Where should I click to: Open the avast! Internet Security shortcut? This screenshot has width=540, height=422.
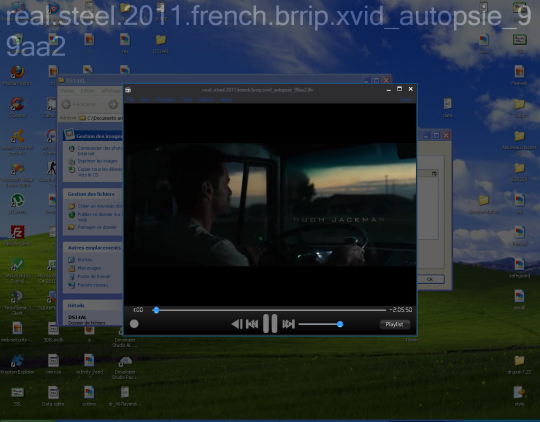tap(17, 142)
